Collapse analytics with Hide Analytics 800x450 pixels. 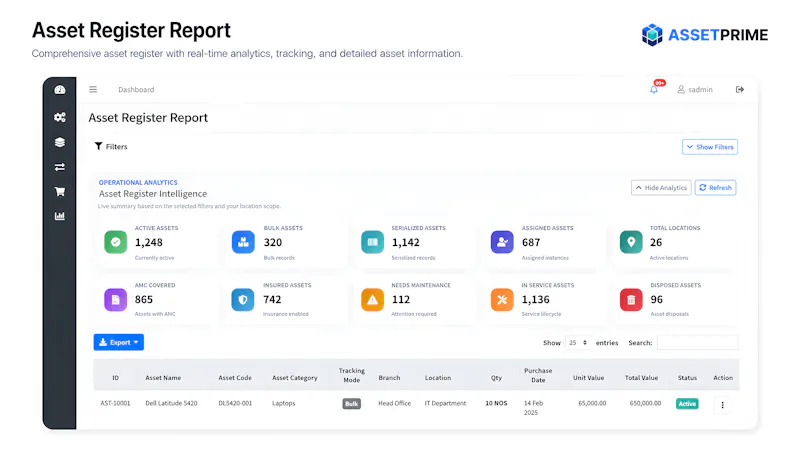coord(661,188)
